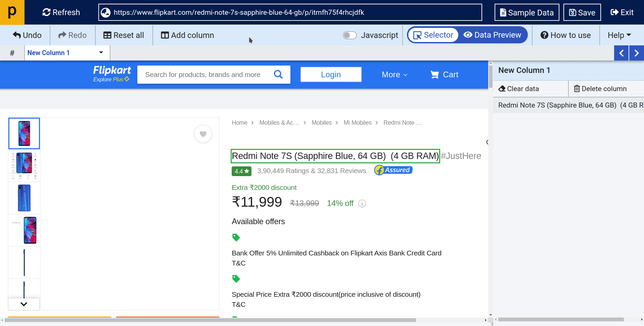Click the orange P app logo
Viewport: 644px width, 326px height.
coord(12,12)
